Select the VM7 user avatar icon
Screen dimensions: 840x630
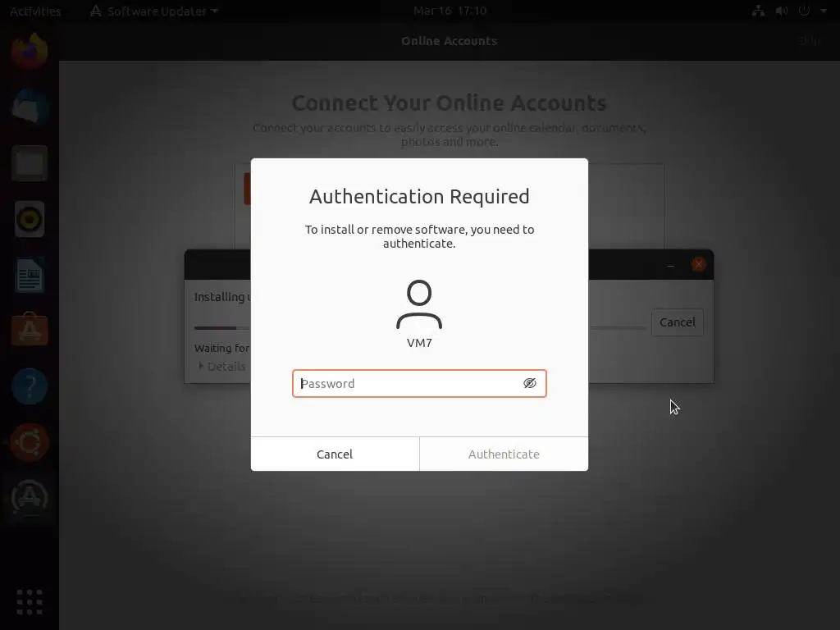tap(419, 304)
